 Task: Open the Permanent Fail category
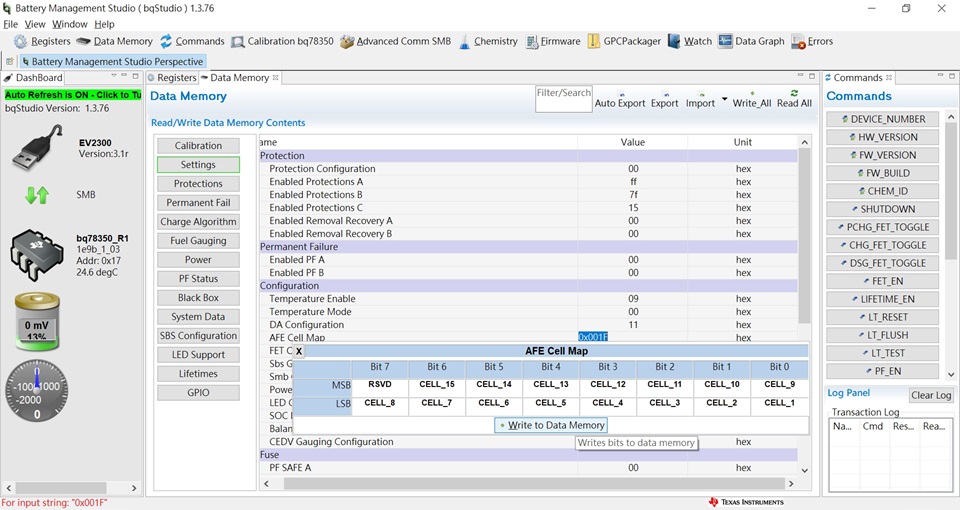pos(198,203)
